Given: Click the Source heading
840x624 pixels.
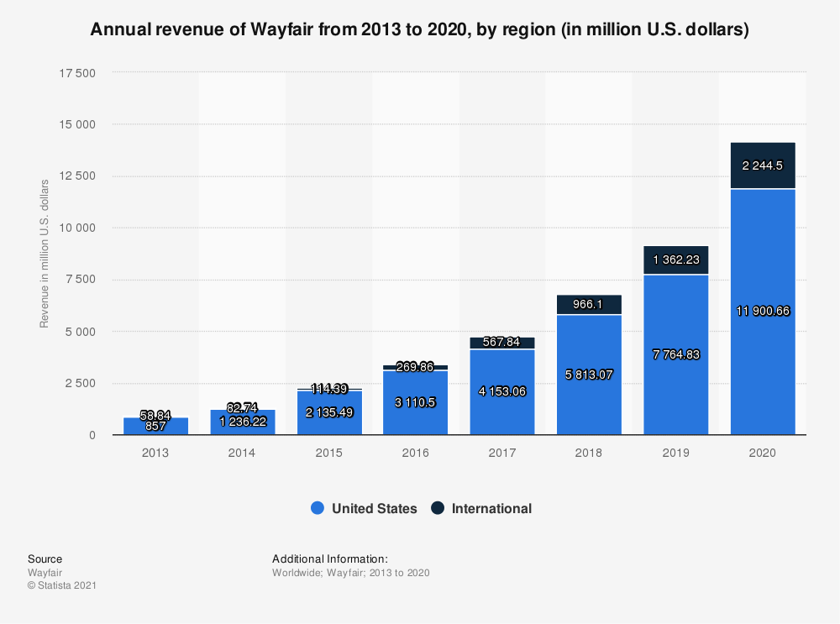Looking at the screenshot, I should [x=45, y=558].
